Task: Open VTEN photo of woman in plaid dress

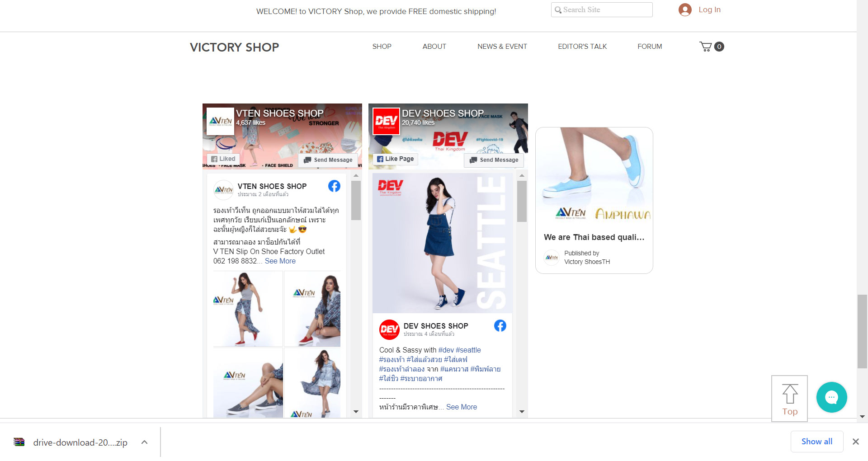Action: pos(312,382)
